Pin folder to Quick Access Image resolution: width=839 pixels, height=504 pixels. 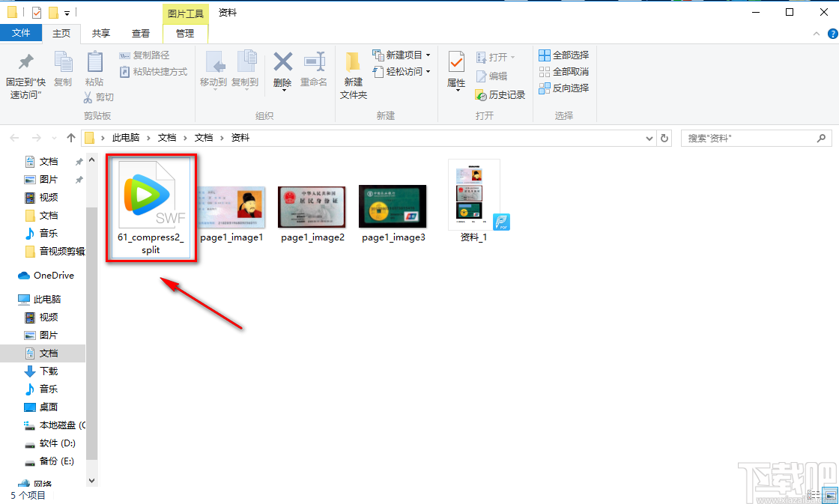click(x=25, y=75)
